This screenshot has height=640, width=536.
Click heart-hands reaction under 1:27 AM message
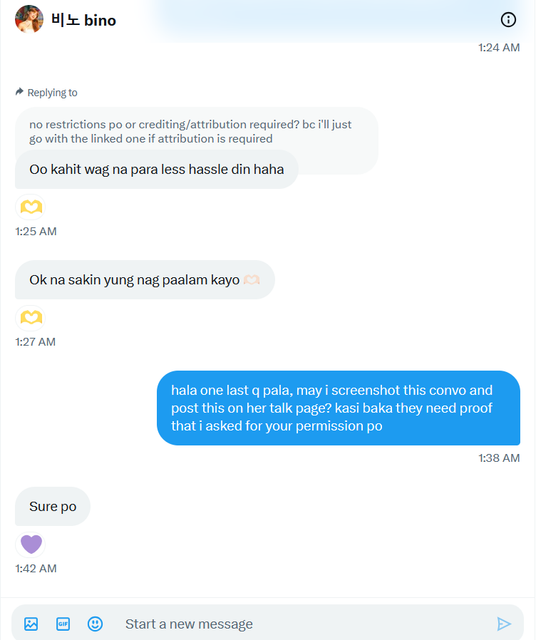click(x=31, y=318)
